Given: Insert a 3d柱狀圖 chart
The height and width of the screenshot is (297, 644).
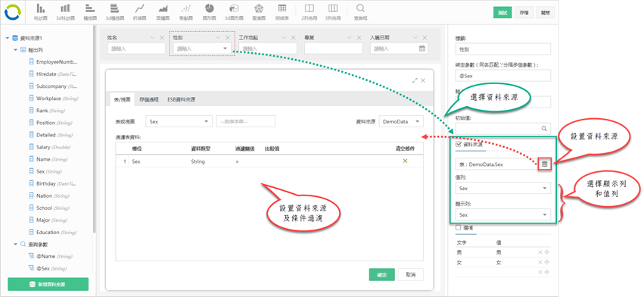Looking at the screenshot, I should (65, 12).
